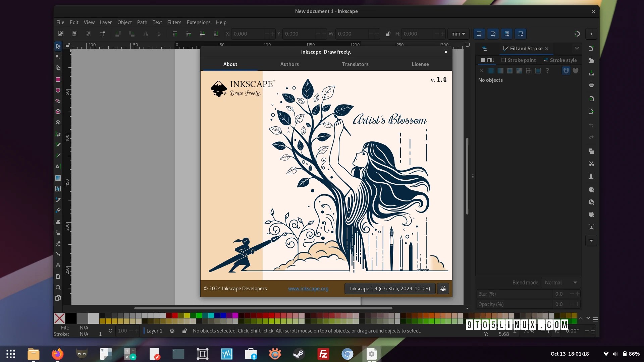Toggle Layer 1 visibility eye icon

[172, 331]
